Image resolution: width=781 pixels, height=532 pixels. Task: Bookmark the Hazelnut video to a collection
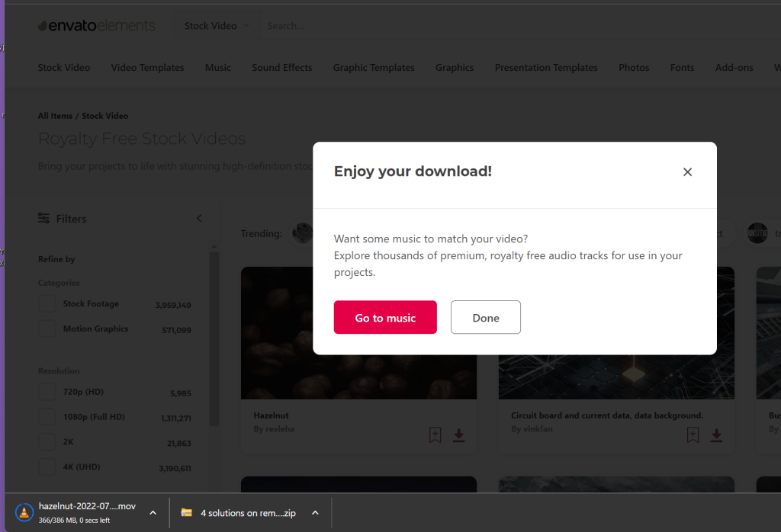tap(435, 435)
